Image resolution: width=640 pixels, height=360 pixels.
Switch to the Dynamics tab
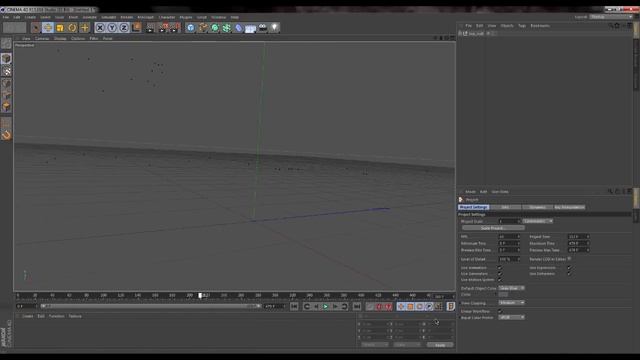pos(537,207)
